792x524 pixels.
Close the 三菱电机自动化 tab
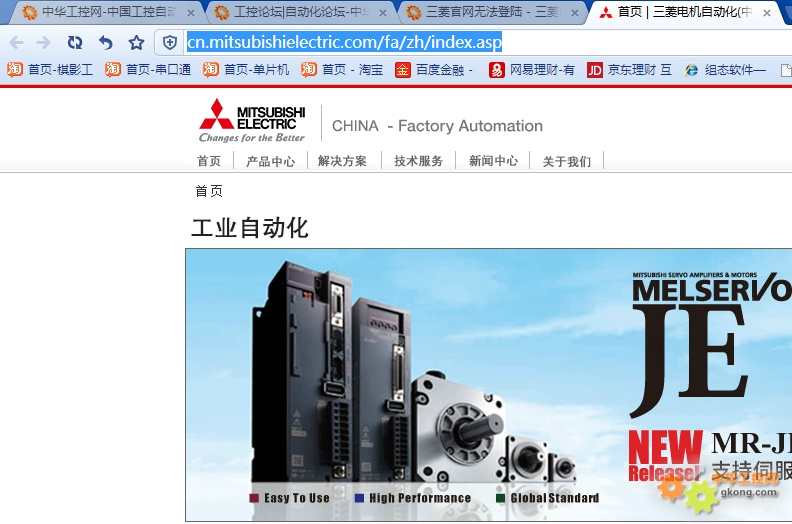click(x=767, y=13)
